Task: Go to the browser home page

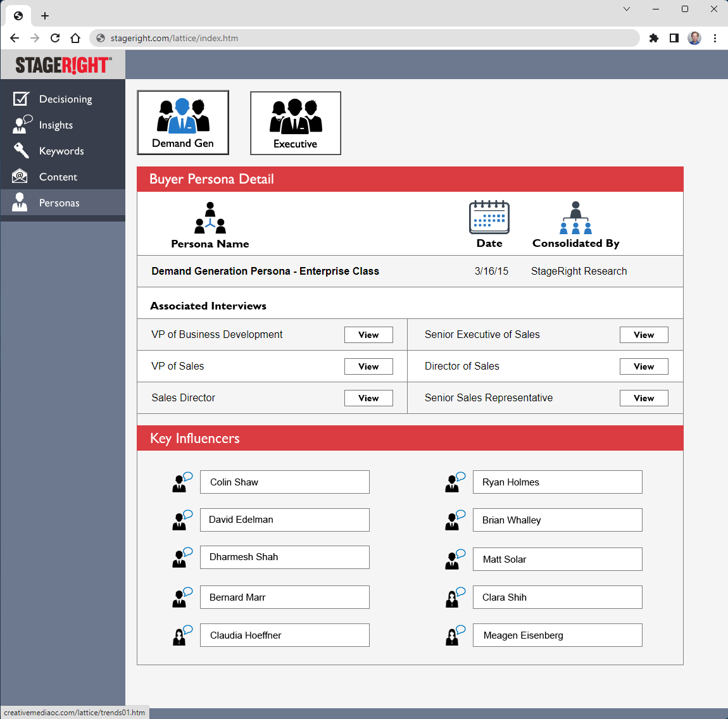Action: (x=75, y=38)
